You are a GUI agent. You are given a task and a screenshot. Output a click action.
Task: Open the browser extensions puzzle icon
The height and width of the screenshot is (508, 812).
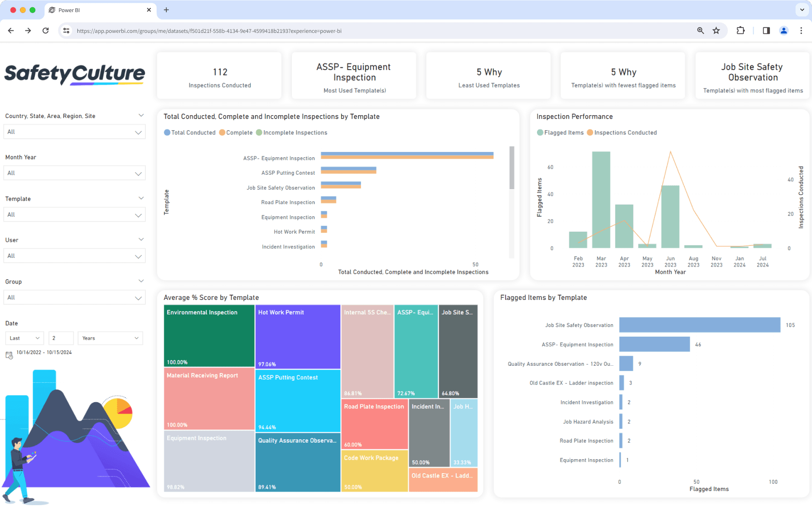pyautogui.click(x=740, y=30)
